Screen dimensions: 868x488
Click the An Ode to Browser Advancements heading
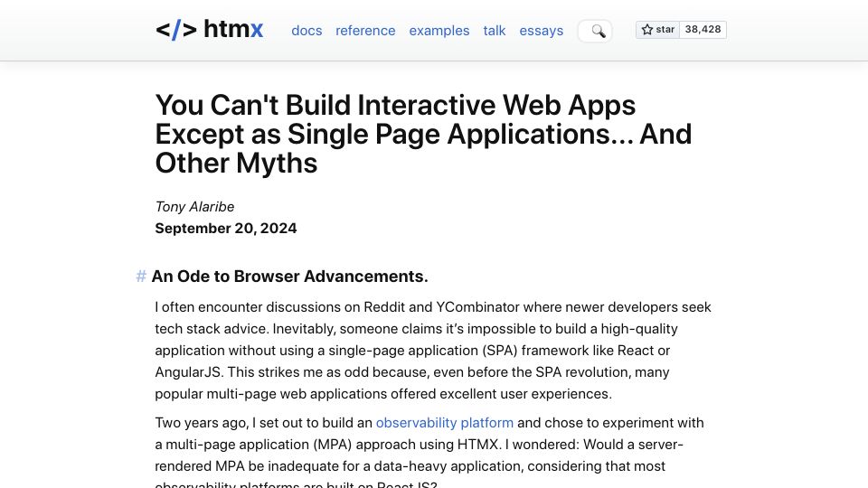tap(289, 277)
